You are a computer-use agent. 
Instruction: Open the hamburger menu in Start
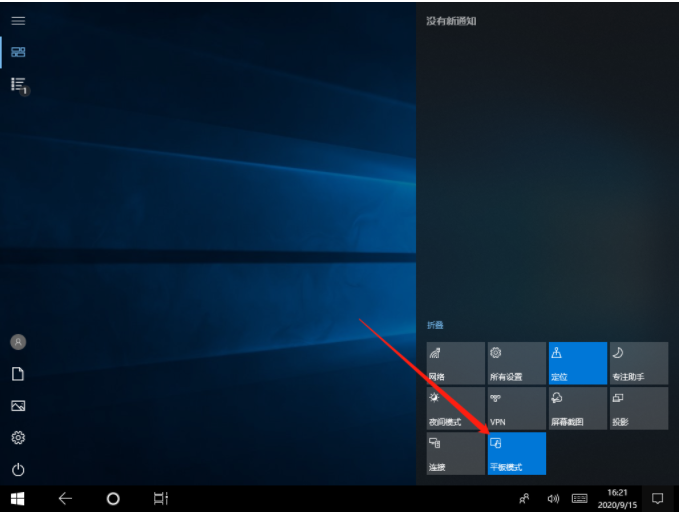pyautogui.click(x=18, y=21)
